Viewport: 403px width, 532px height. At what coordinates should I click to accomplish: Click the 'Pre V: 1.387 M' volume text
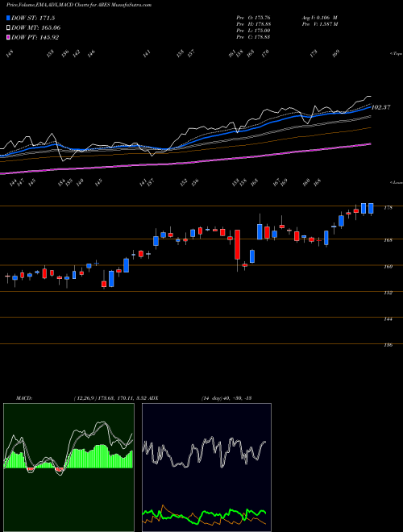(319, 24)
